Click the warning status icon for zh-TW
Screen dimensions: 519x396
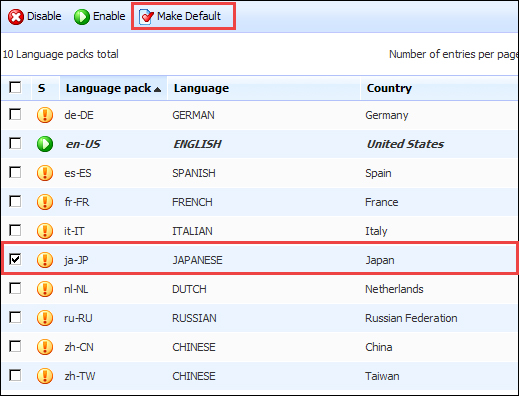click(45, 376)
